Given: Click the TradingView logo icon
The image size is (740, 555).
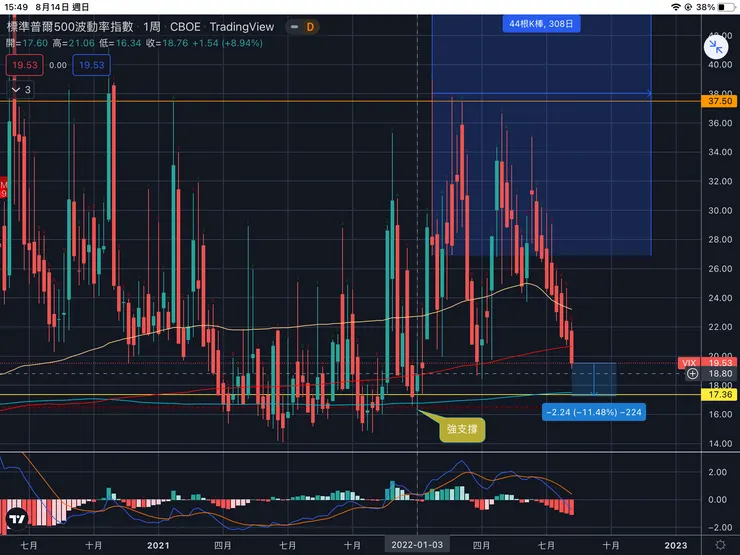Looking at the screenshot, I should (17, 519).
